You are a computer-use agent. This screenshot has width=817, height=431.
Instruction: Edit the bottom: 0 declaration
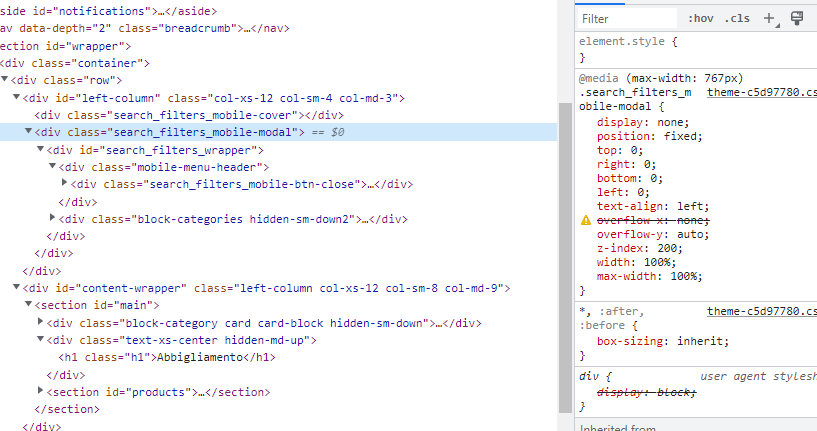coord(630,178)
